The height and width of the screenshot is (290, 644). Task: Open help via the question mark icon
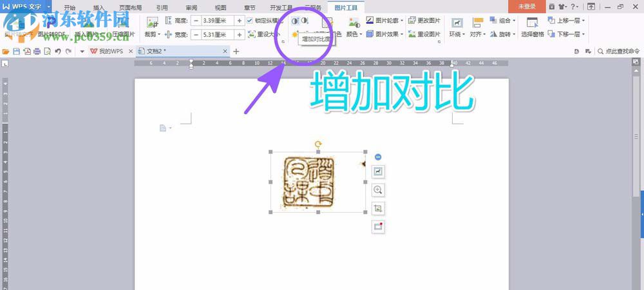point(573,6)
